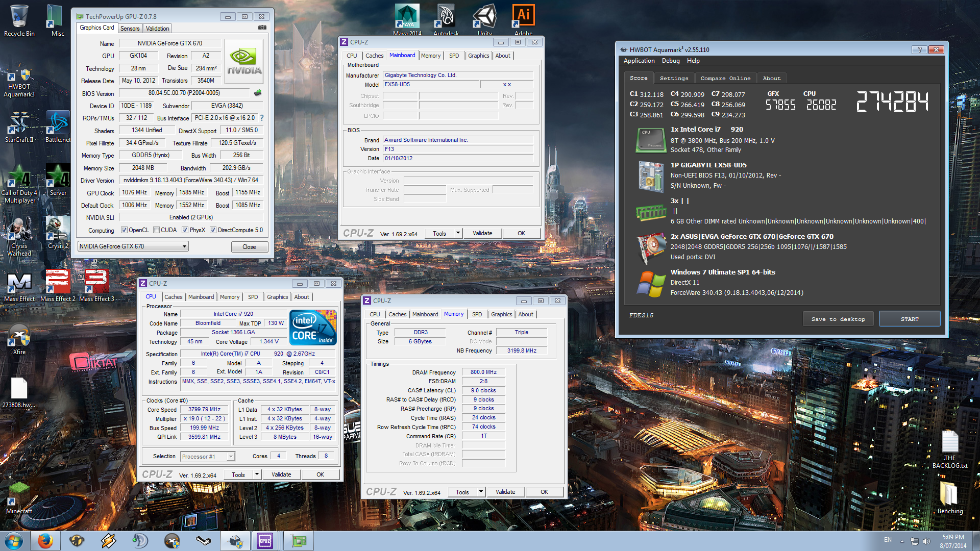Click the GPU-Z BIOS save icon
Image resolution: width=980 pixels, height=551 pixels.
(258, 93)
